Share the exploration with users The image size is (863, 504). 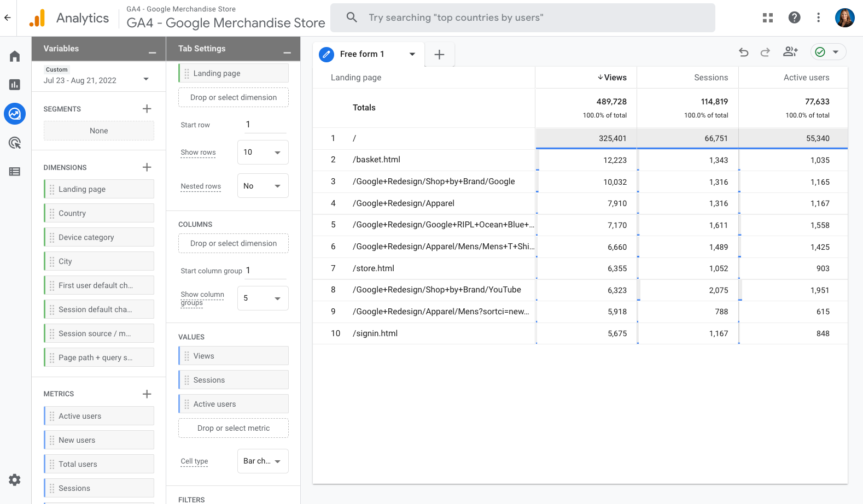pos(790,51)
